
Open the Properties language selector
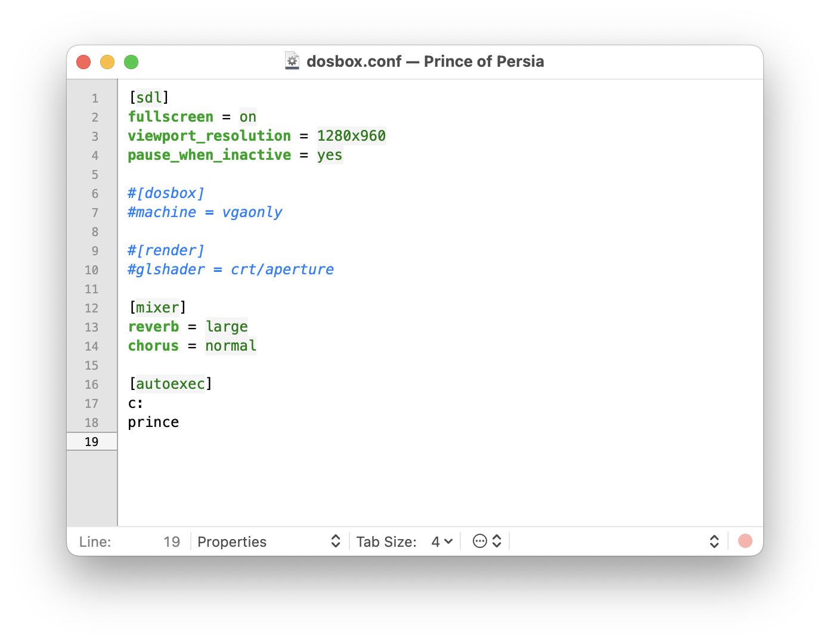[x=269, y=541]
